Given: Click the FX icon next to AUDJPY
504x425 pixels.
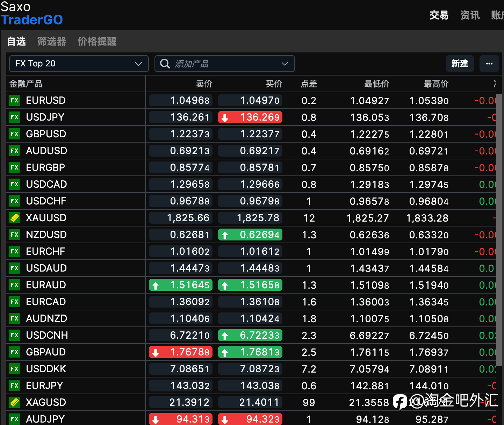Looking at the screenshot, I should click(x=15, y=419).
